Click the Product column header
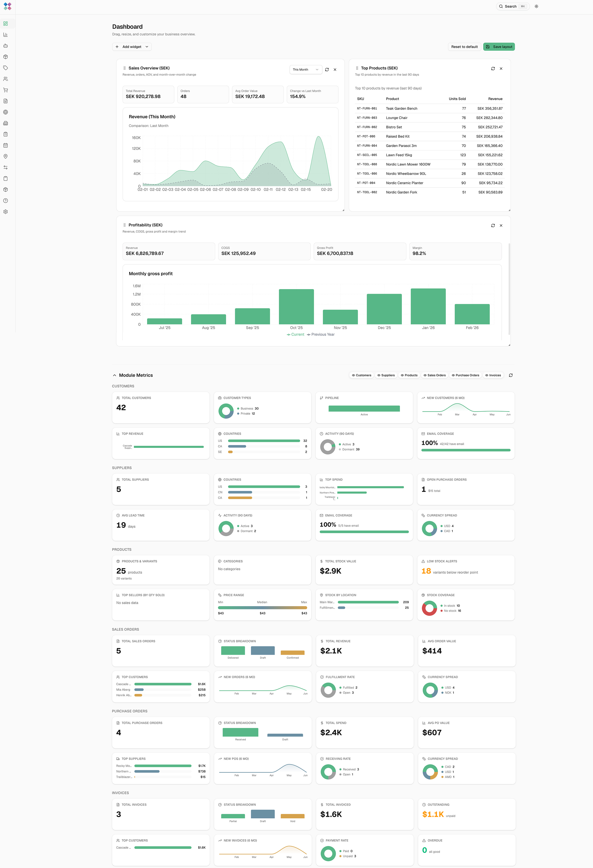Viewport: 593px width, 868px height. (392, 99)
